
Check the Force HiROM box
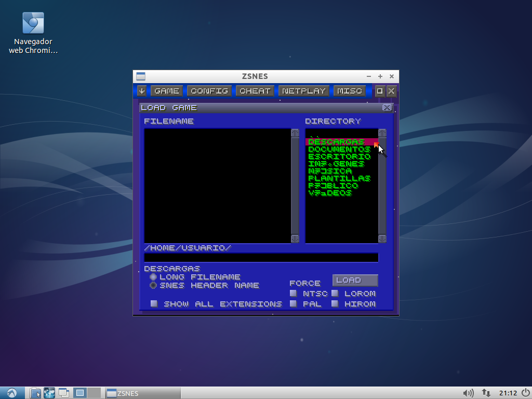point(335,303)
